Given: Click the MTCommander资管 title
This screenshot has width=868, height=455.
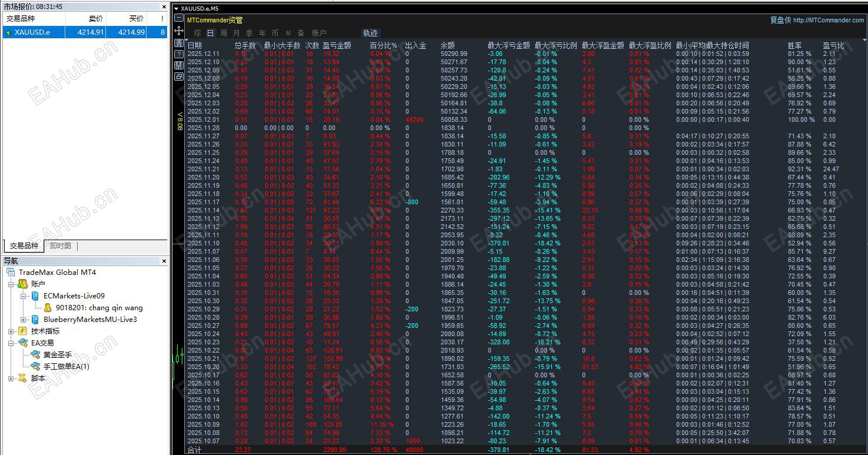Looking at the screenshot, I should (215, 20).
